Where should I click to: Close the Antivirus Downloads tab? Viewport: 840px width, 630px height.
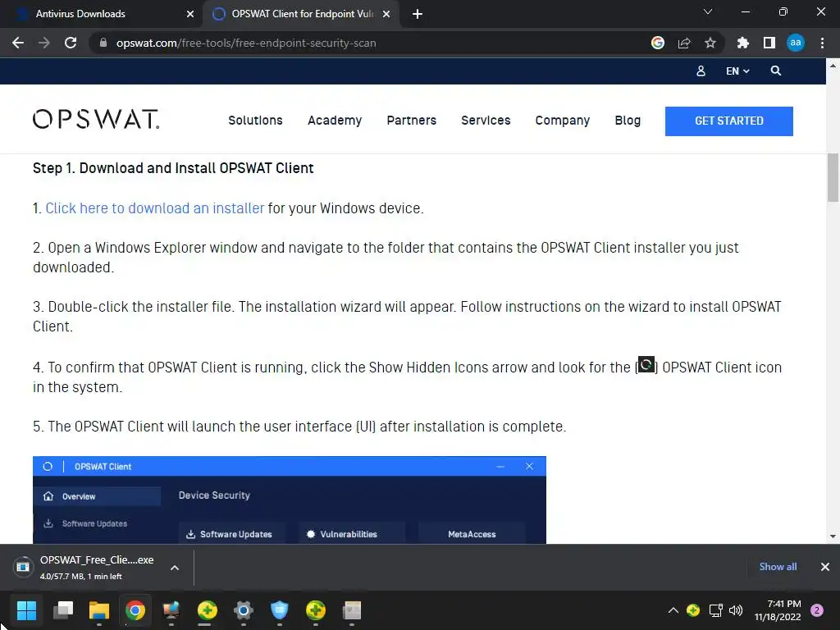pyautogui.click(x=190, y=14)
